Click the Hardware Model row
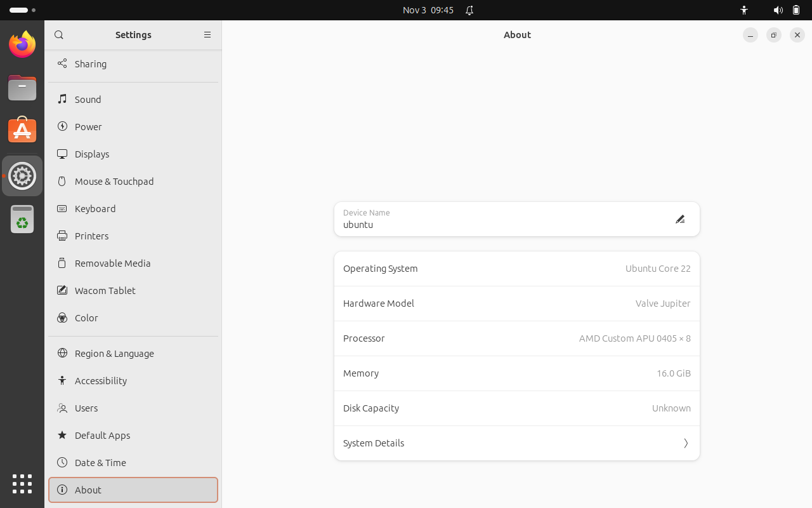 pyautogui.click(x=517, y=304)
